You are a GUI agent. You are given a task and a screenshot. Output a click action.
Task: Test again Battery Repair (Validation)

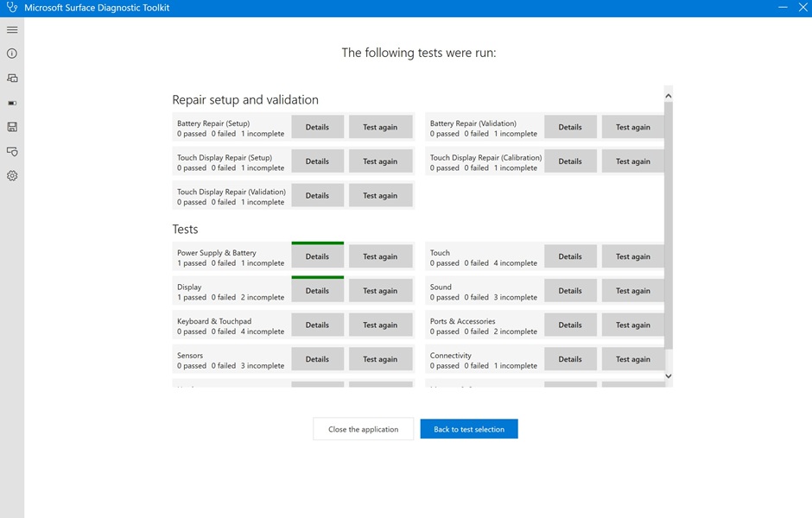tap(633, 127)
